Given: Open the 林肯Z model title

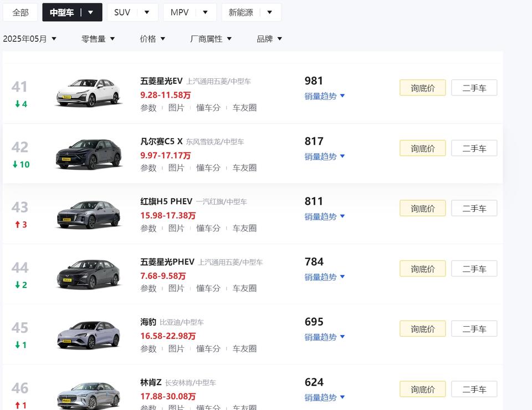Looking at the screenshot, I should point(151,382).
